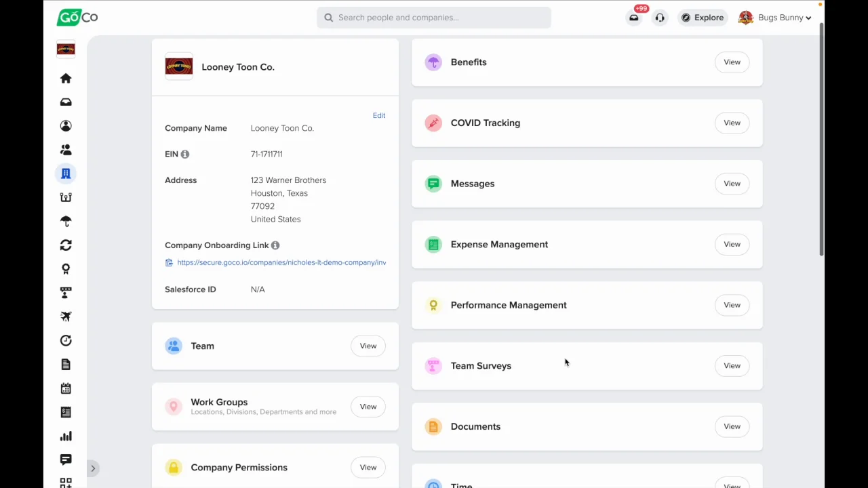
Task: View the Documents card
Action: tap(732, 426)
